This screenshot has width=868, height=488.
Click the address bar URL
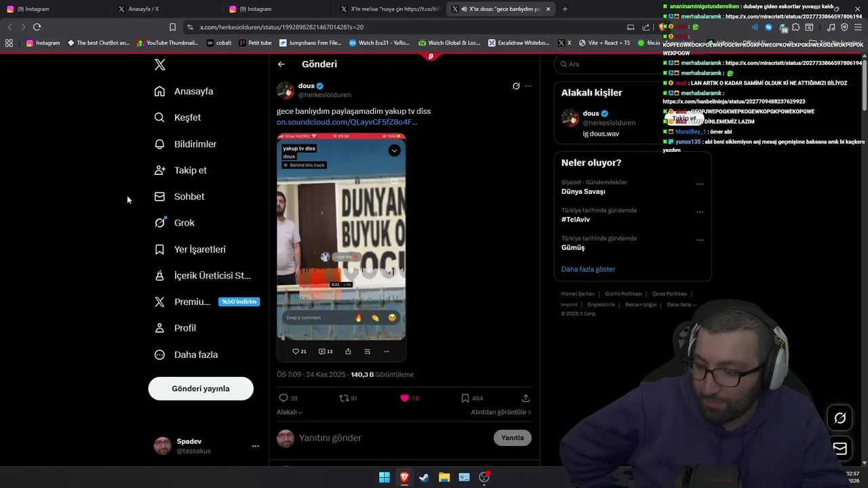coord(281,27)
